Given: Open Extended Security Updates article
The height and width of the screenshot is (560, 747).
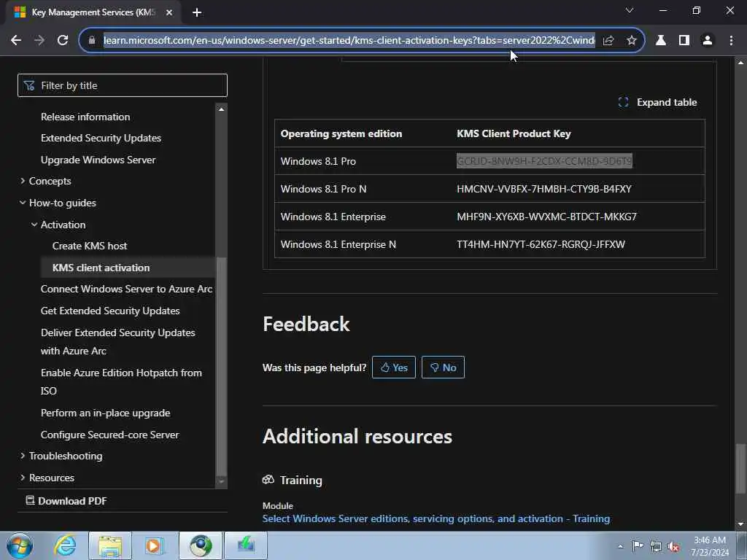Looking at the screenshot, I should coord(101,138).
